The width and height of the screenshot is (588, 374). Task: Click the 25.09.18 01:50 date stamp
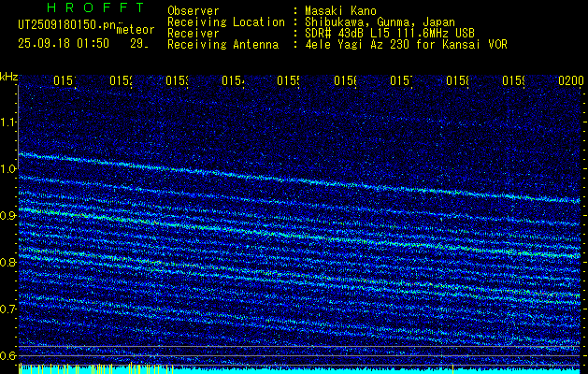coord(64,43)
